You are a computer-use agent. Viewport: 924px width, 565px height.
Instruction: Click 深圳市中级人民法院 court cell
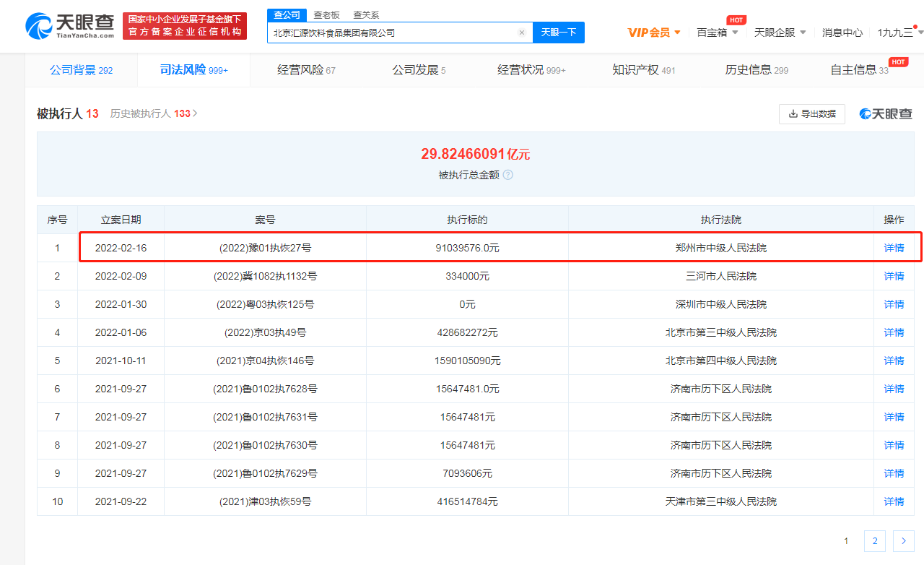pyautogui.click(x=720, y=304)
